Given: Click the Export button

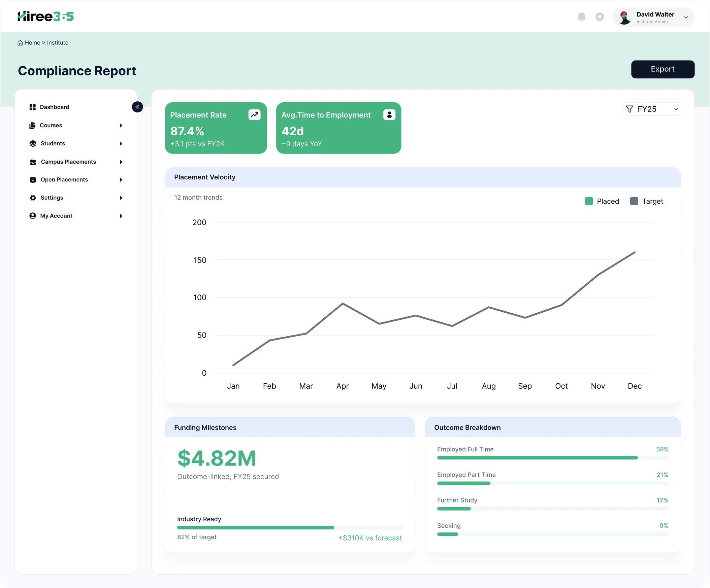Looking at the screenshot, I should 663,69.
